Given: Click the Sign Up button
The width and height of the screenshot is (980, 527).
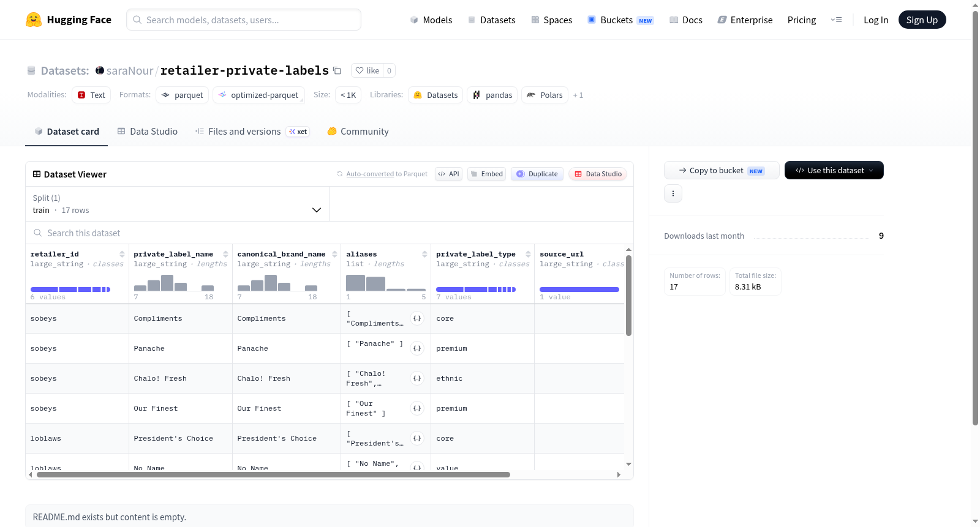Looking at the screenshot, I should [922, 20].
